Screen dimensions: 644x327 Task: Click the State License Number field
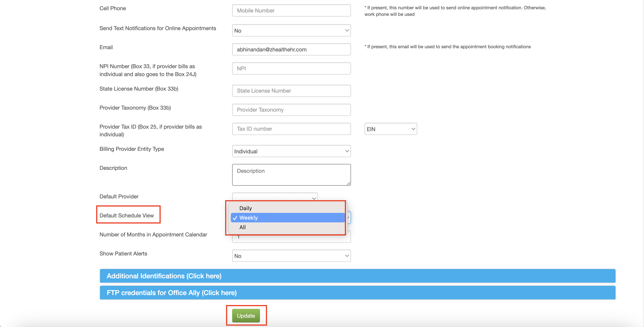point(291,91)
